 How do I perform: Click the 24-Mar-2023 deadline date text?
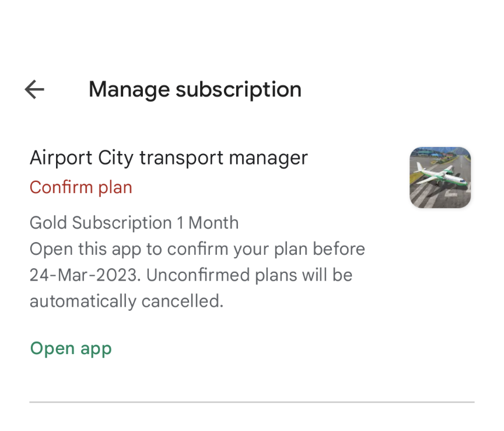(85, 275)
